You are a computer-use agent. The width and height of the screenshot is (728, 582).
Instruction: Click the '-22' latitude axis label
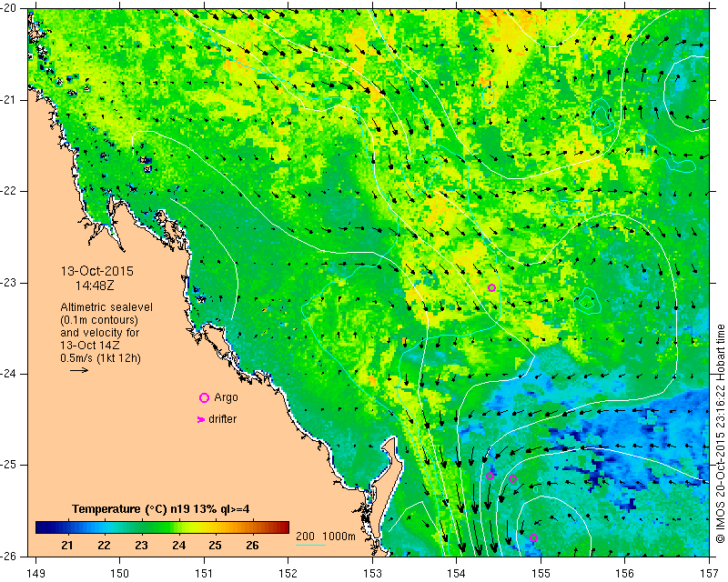(8, 191)
